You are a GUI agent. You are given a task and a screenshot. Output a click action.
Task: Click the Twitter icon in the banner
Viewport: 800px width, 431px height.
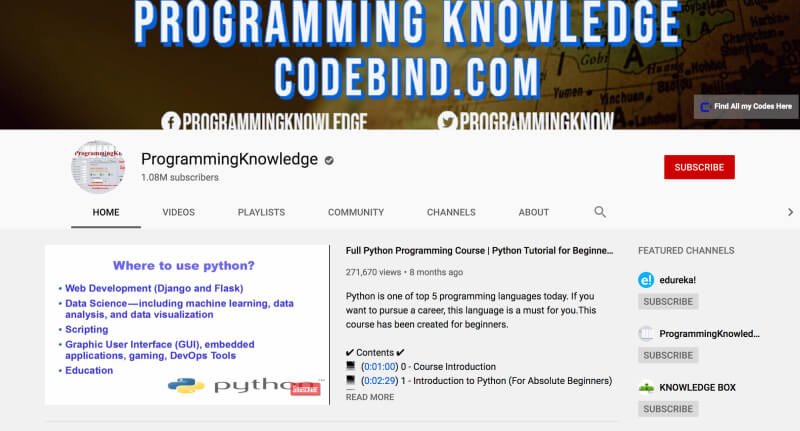[447, 121]
